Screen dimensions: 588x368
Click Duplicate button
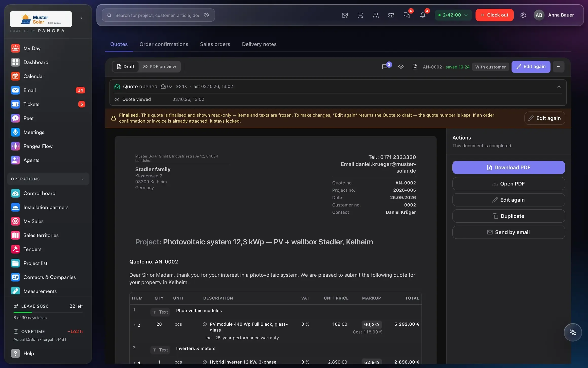pos(508,216)
